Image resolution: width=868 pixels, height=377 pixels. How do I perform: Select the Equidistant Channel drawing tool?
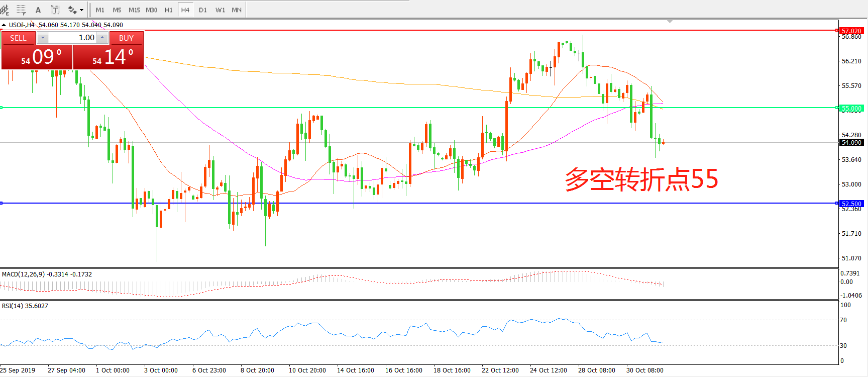[x=5, y=10]
